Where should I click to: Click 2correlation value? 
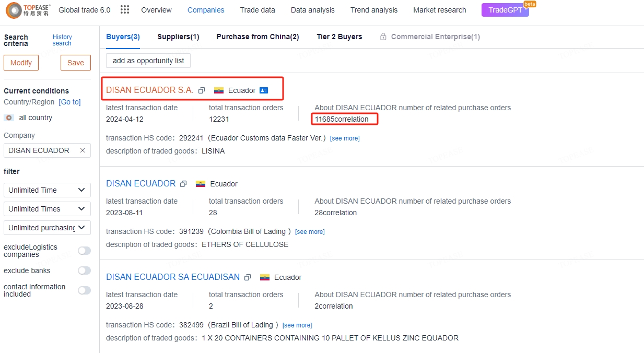point(334,306)
